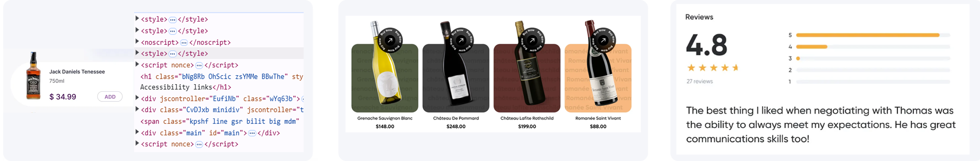Open the 27 reviews link
The height and width of the screenshot is (161, 980).
[x=700, y=81]
